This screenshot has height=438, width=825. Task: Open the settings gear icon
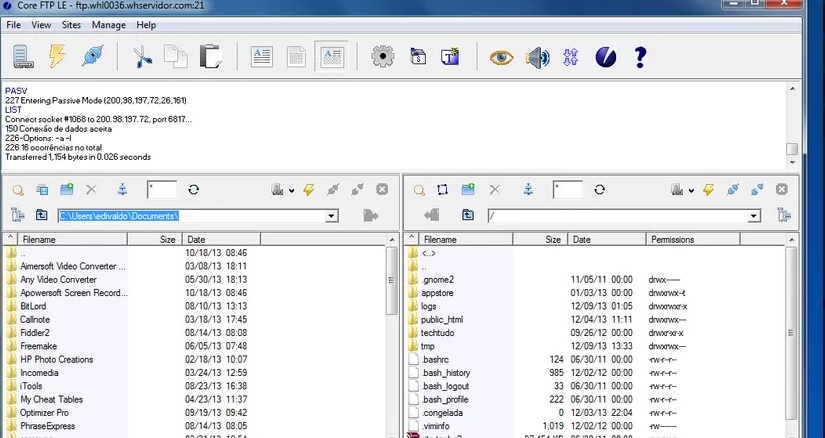click(383, 56)
